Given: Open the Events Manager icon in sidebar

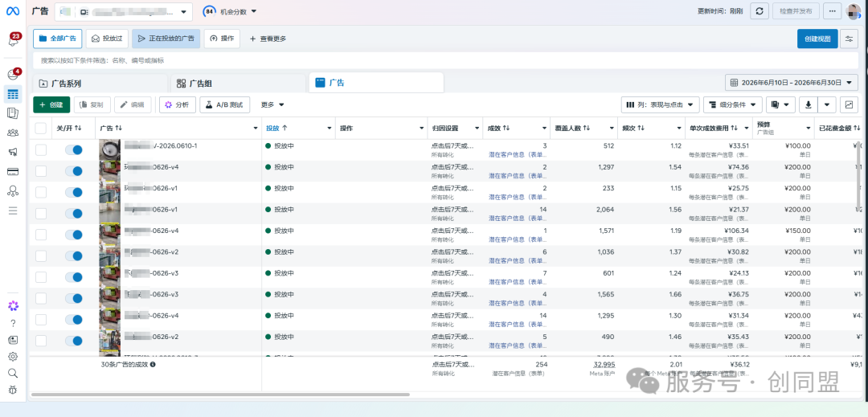Looking at the screenshot, I should click(x=13, y=190).
